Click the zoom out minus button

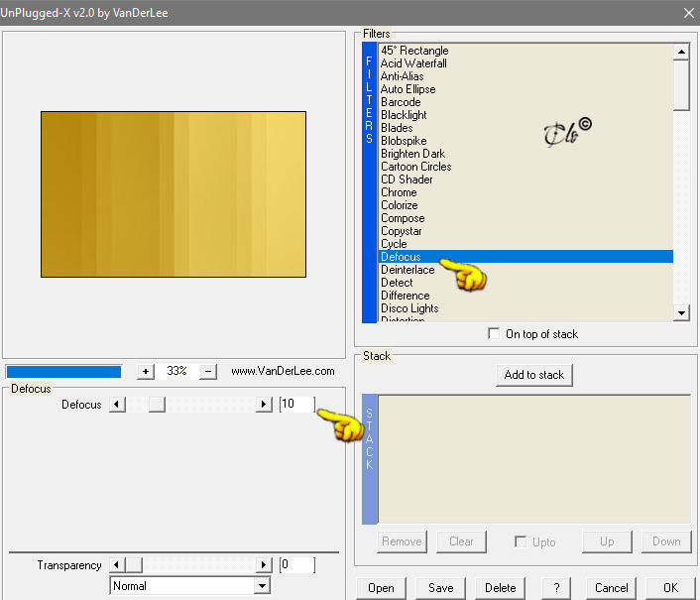coord(208,371)
